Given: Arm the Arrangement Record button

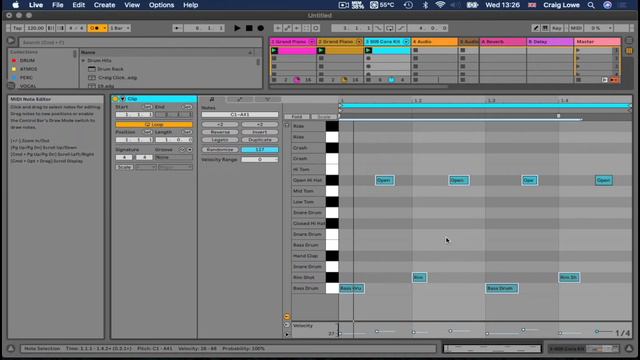Looking at the screenshot, I should (260, 28).
